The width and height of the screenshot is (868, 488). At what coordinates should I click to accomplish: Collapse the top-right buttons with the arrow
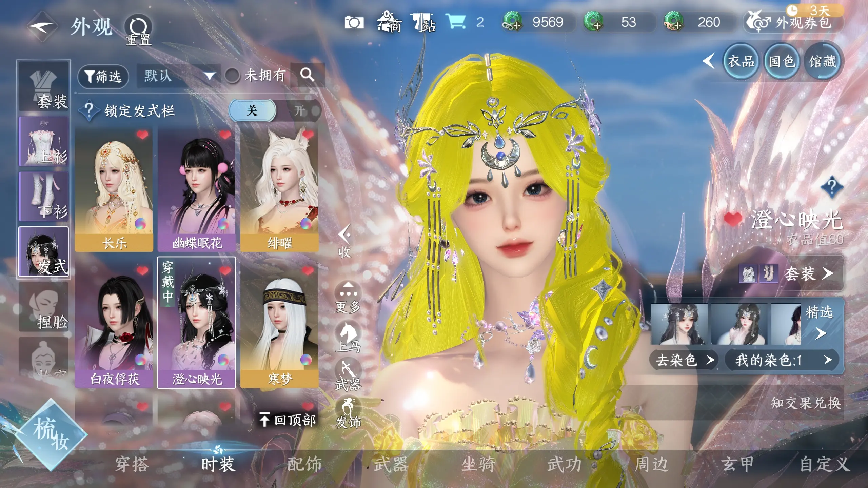709,61
